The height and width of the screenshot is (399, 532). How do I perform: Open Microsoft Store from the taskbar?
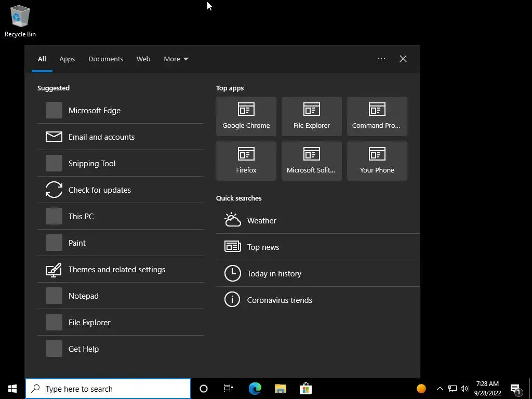point(305,389)
